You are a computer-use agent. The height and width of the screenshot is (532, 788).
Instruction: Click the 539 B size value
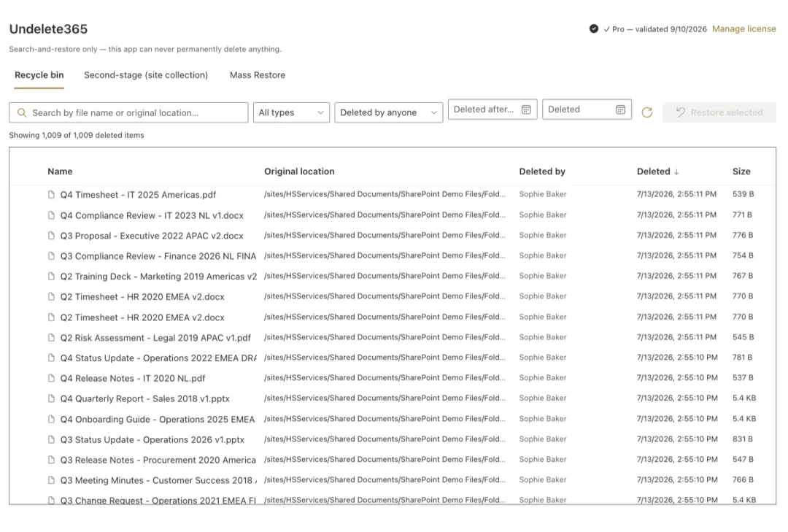[x=743, y=194]
